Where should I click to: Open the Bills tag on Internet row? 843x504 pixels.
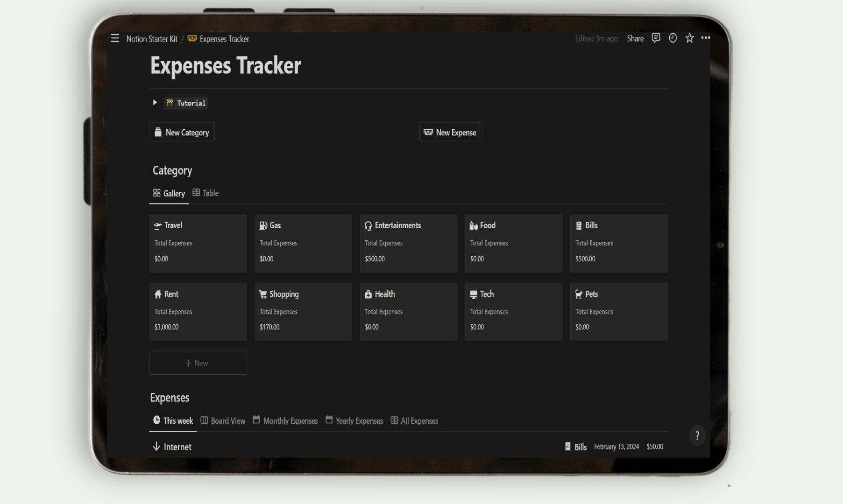tap(575, 447)
